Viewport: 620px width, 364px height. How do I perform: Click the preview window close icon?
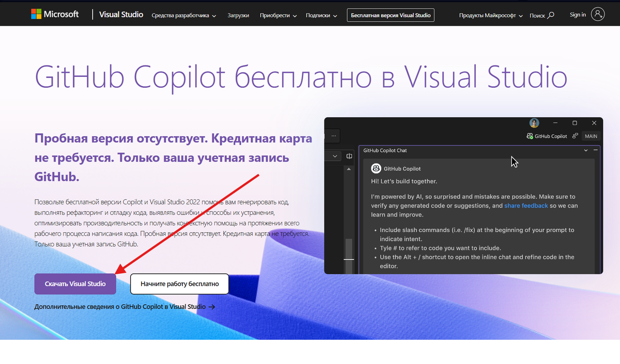tap(594, 123)
